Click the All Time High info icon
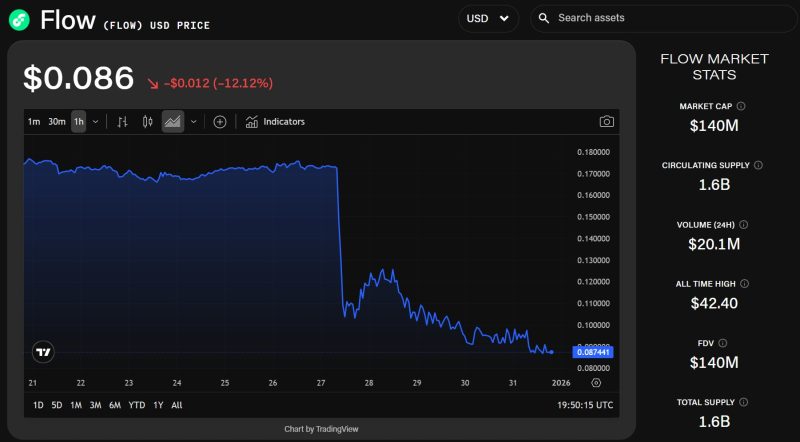The image size is (800, 442). (744, 284)
